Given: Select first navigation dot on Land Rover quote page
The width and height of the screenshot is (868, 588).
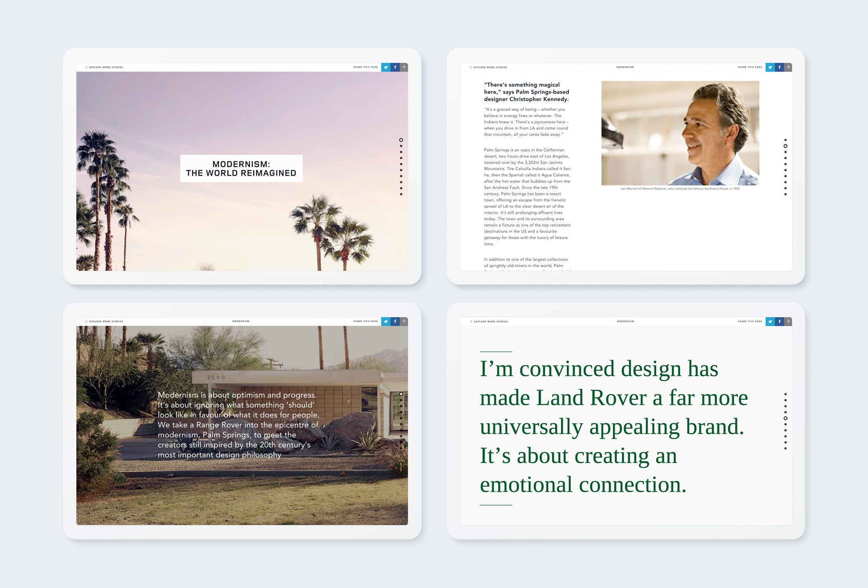Looking at the screenshot, I should click(786, 394).
